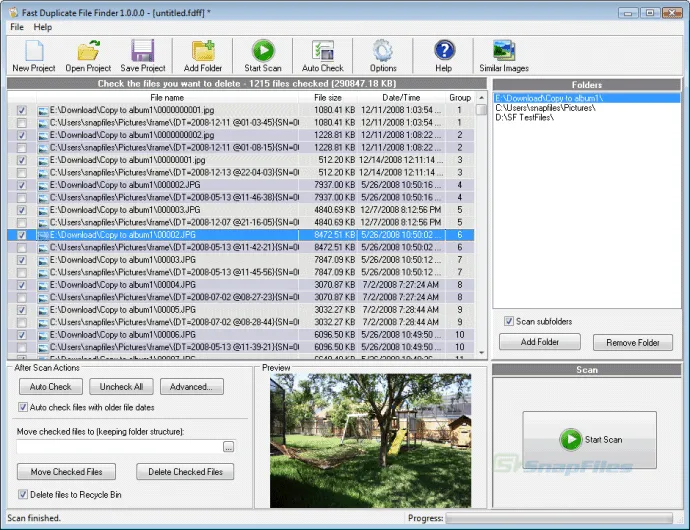This screenshot has width=690, height=530.
Task: Click the preview image of the backyard
Action: (370, 441)
